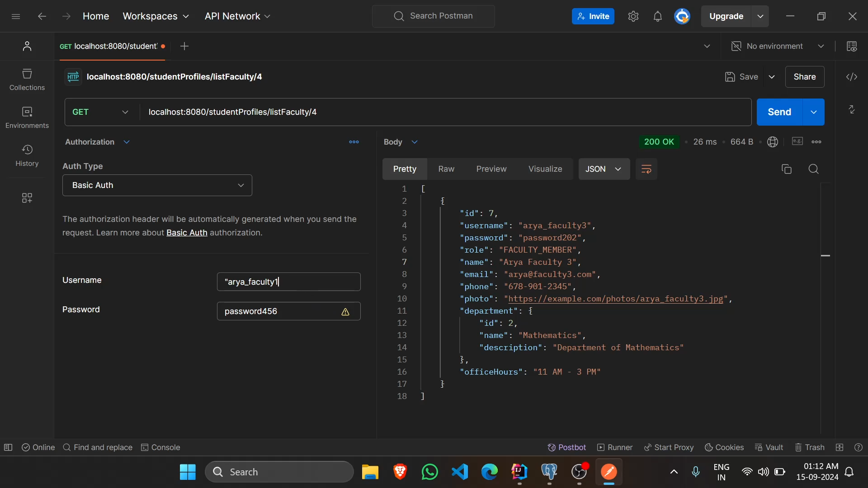
Task: Open the configure workspace sidebar grid icon
Action: [27, 198]
